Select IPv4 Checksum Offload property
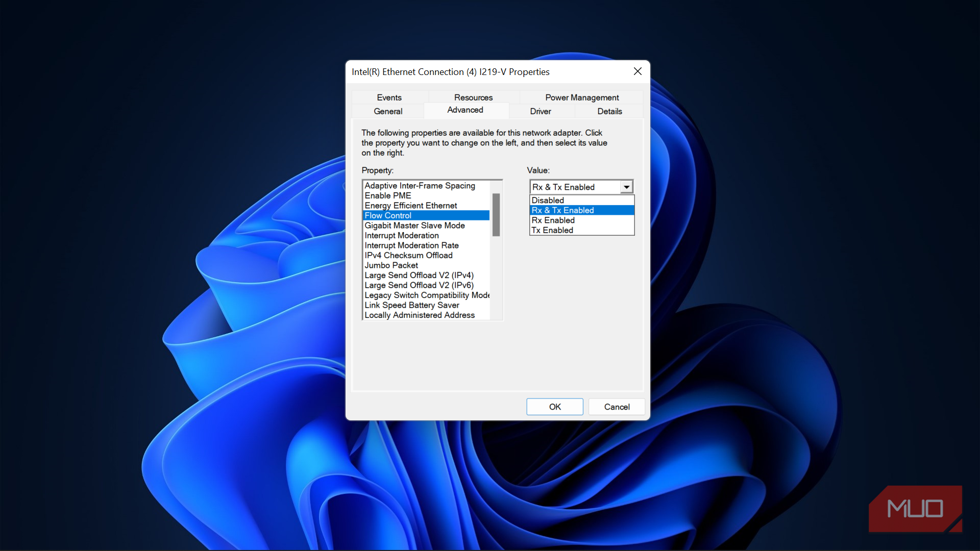The image size is (980, 551). [426, 256]
